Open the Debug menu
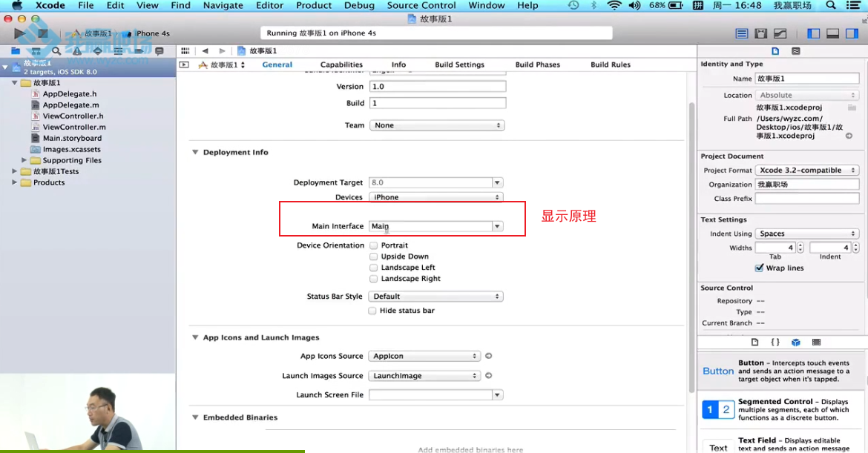Screen dimensions: 868x453 coord(359,5)
